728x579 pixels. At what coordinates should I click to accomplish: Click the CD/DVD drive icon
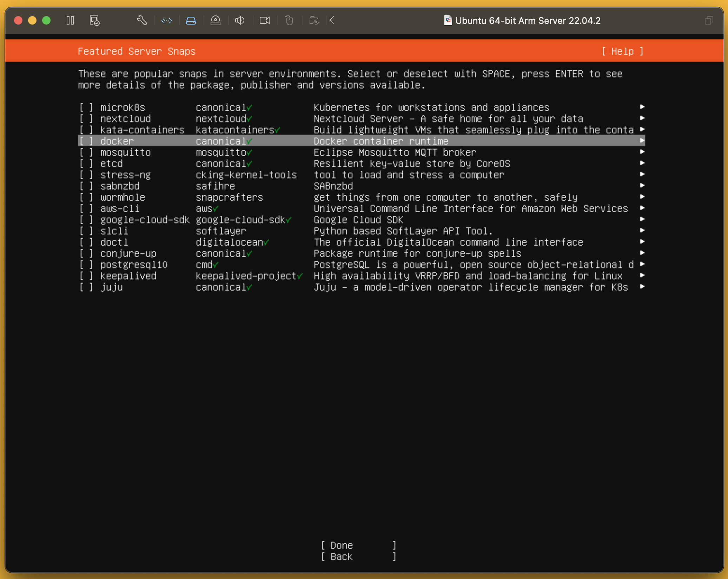216,21
